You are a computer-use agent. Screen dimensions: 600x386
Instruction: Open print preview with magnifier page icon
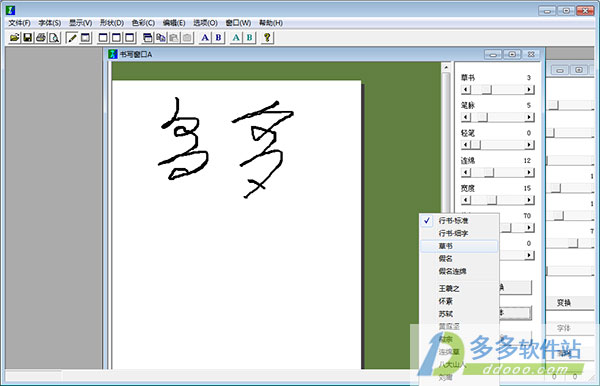coord(54,37)
